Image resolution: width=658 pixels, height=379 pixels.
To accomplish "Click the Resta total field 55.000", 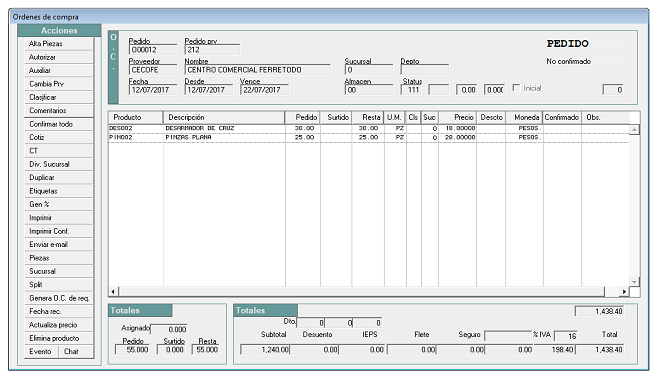I will (205, 350).
